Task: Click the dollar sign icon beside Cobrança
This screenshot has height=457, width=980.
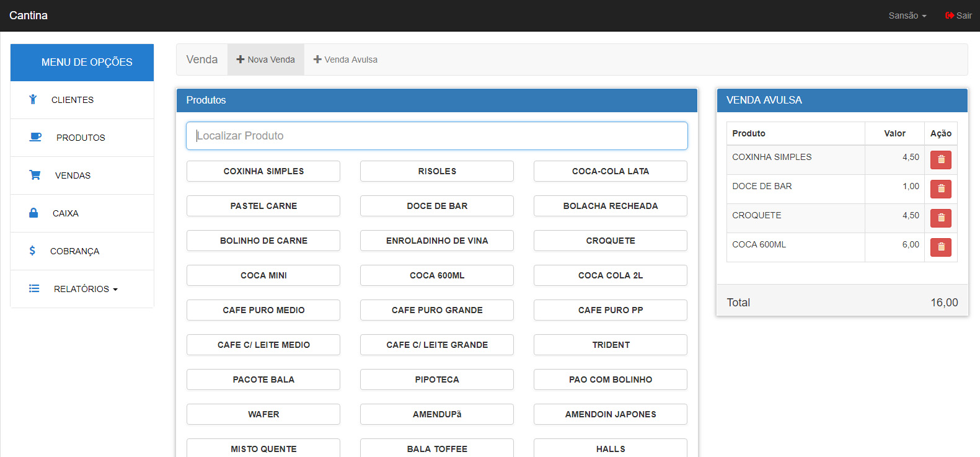Action: pos(32,251)
